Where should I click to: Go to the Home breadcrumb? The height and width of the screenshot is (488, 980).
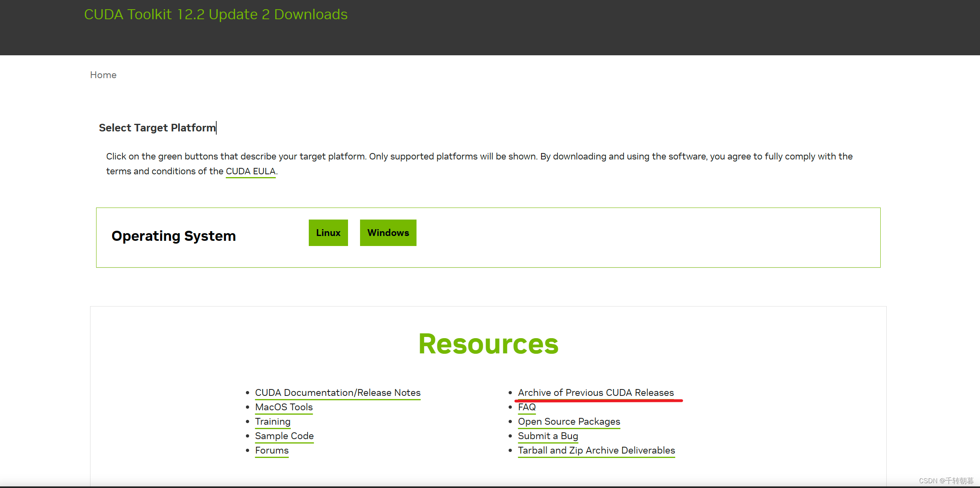click(103, 75)
